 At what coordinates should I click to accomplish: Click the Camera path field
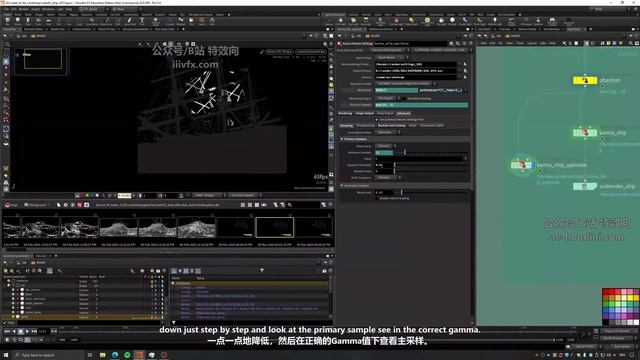416,77
